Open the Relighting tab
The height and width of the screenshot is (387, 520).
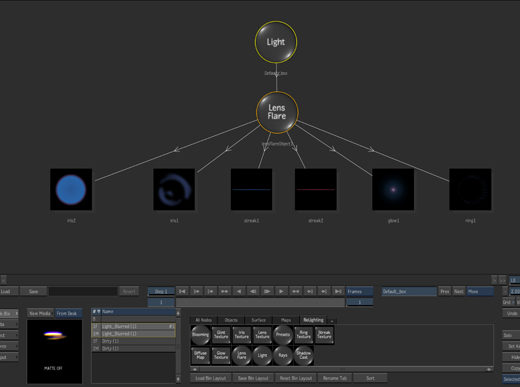(x=313, y=320)
